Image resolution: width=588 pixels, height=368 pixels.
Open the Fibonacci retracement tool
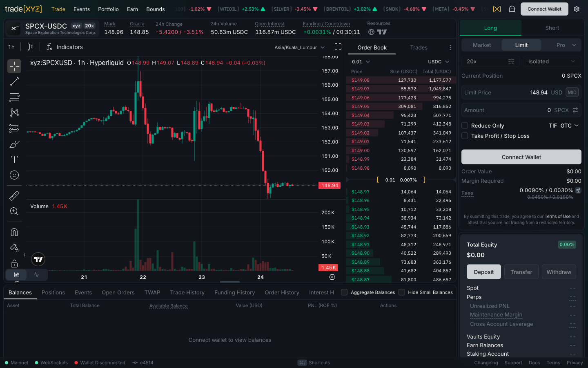(14, 97)
